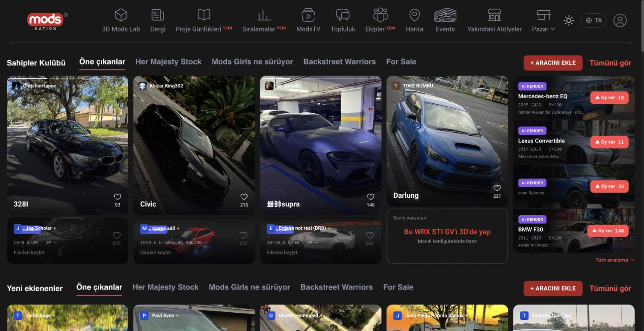The width and height of the screenshot is (644, 331).
Task: Like the 最帥supra card heart
Action: coord(371,197)
